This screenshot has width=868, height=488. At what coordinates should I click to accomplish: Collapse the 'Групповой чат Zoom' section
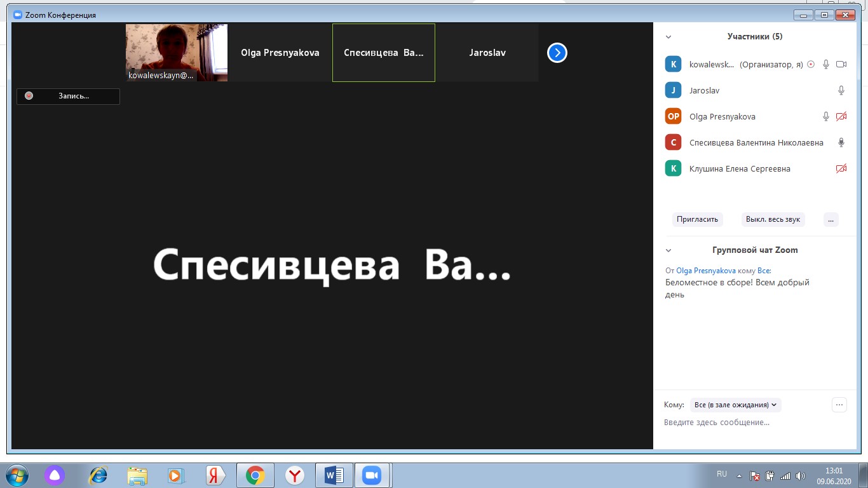[x=669, y=250]
